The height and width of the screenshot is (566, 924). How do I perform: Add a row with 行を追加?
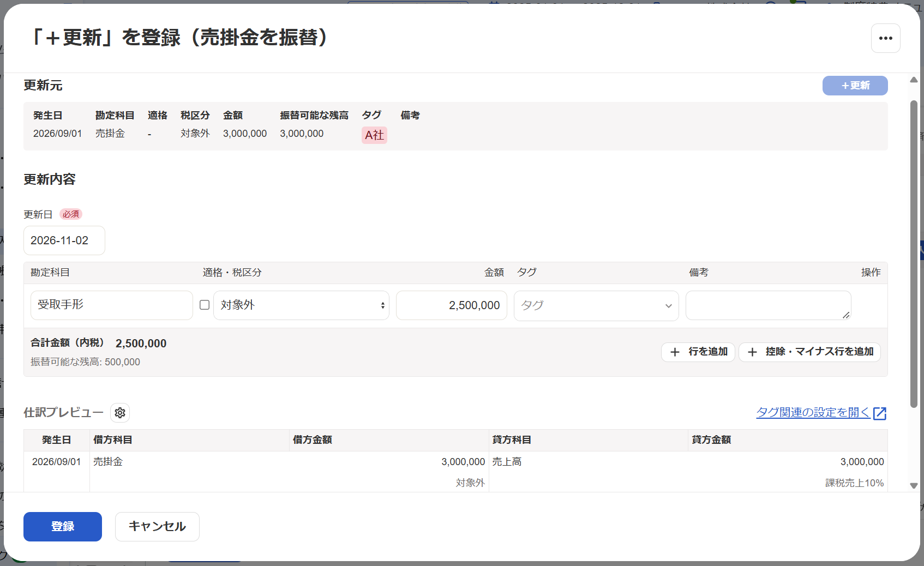pos(698,352)
